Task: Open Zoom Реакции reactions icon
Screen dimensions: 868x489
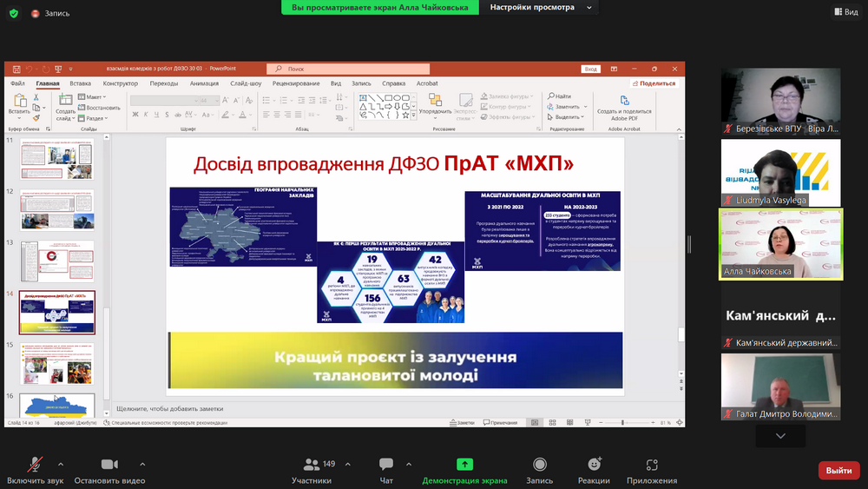Action: pyautogui.click(x=595, y=464)
